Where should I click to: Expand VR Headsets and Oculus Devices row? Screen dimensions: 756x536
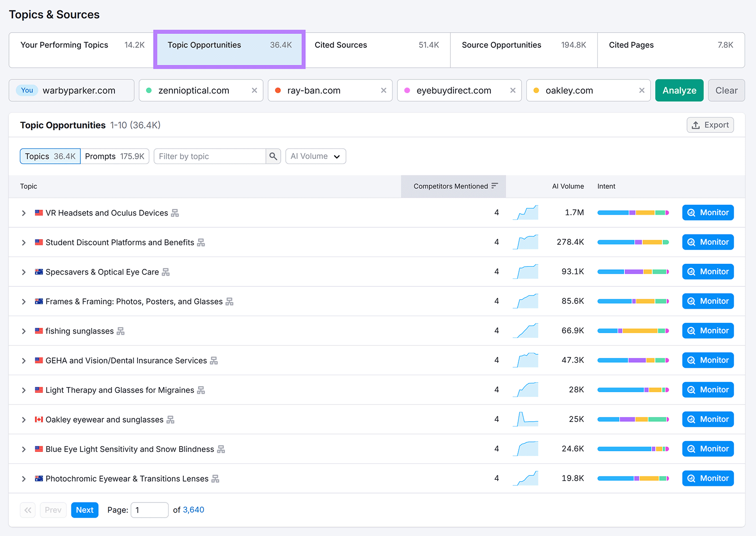click(x=24, y=213)
